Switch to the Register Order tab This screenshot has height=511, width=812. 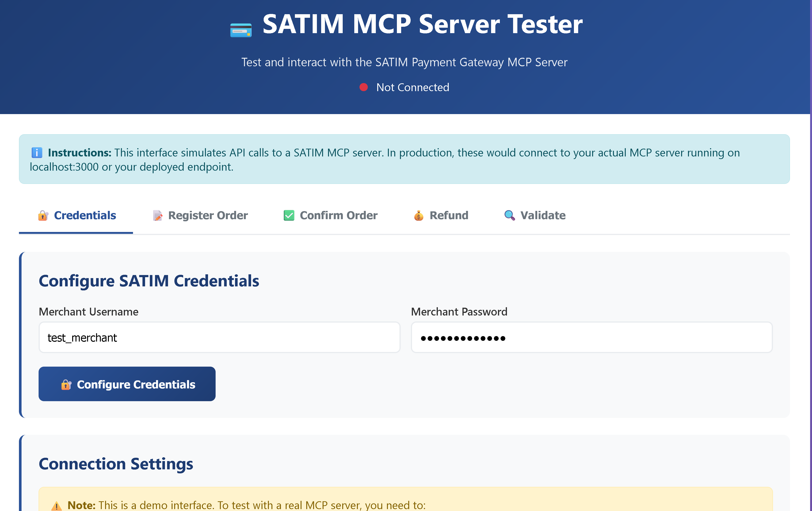pyautogui.click(x=208, y=215)
